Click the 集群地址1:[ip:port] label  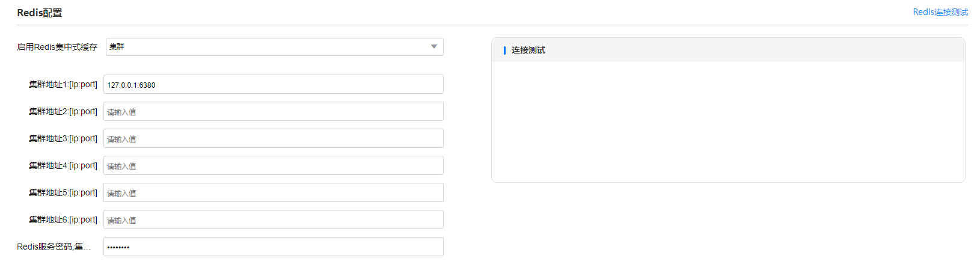[63, 85]
